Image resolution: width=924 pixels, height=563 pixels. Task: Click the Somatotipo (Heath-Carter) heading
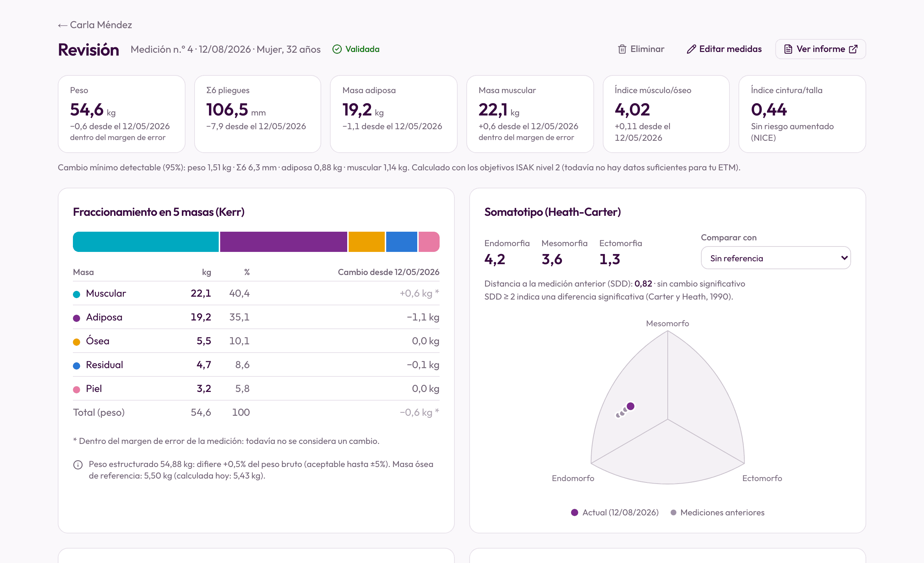click(x=552, y=212)
